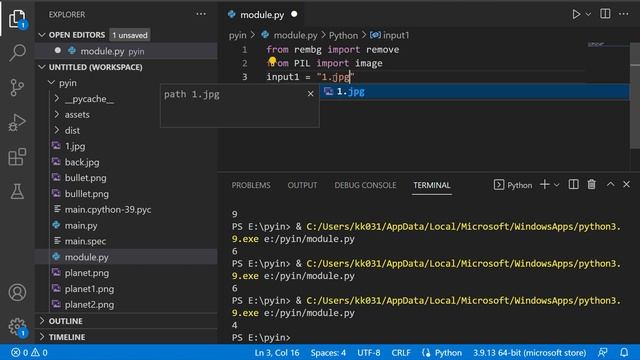Kill terminal with trash icon
The width and height of the screenshot is (640, 360).
click(591, 184)
